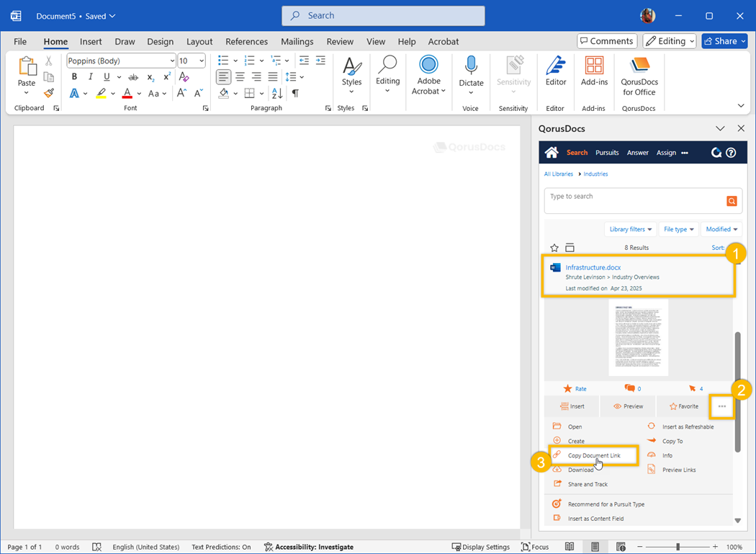Viewport: 756px width, 554px height.
Task: Open the Infrastructure.docx link
Action: [593, 267]
